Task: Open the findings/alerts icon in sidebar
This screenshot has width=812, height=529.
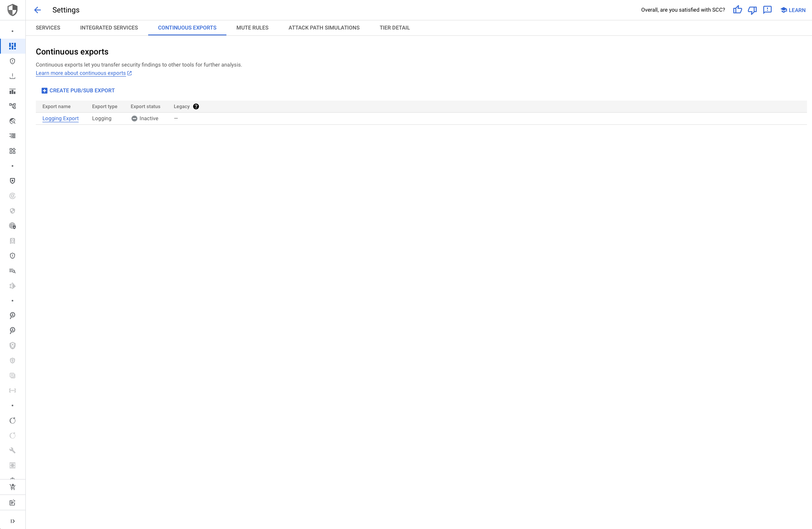Action: point(12,136)
